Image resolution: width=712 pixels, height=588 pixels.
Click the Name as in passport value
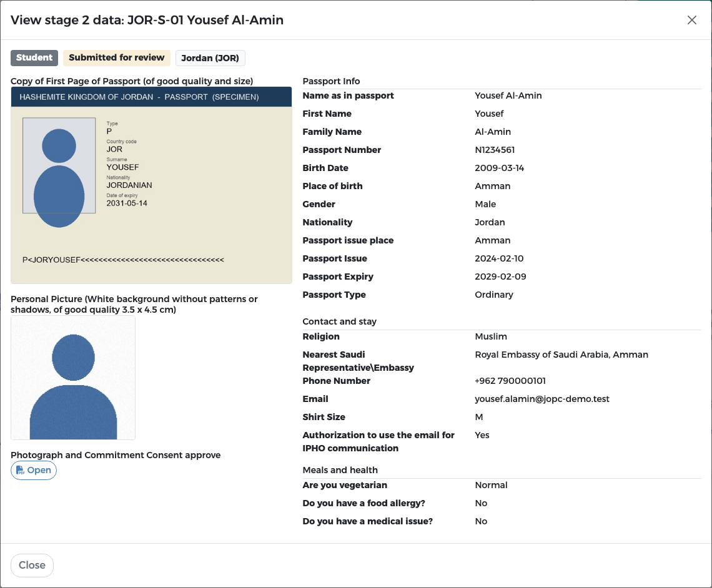(508, 96)
